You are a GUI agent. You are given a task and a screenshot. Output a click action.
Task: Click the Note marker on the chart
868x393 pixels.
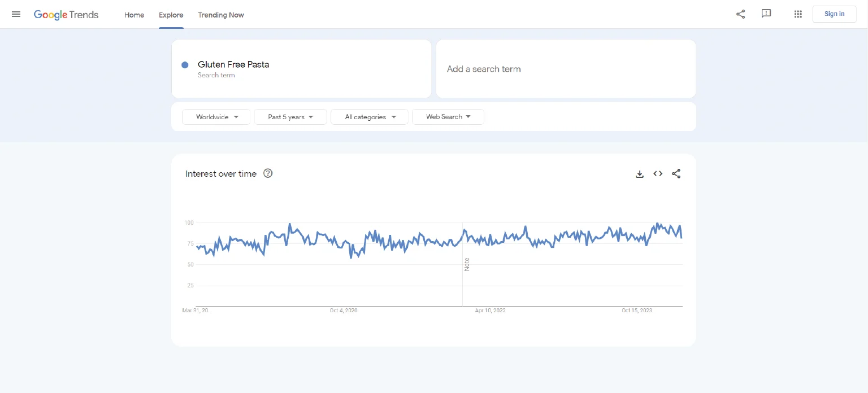[467, 264]
